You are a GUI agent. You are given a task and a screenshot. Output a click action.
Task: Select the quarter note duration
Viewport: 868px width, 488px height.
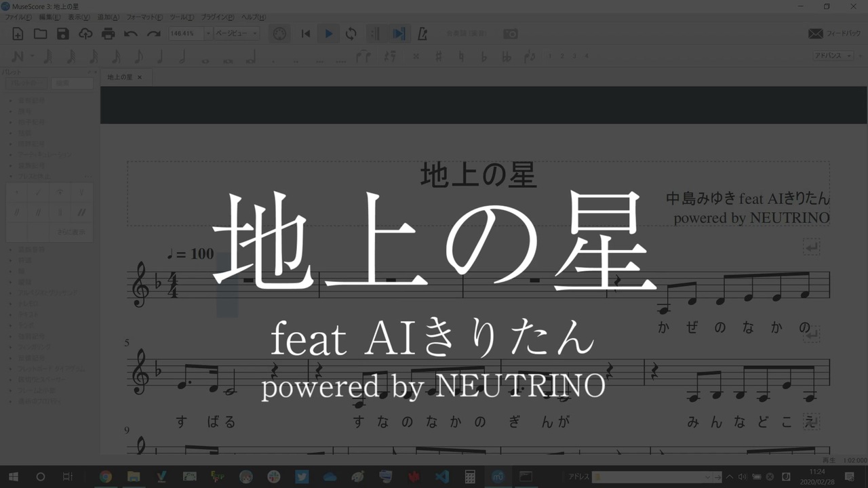[x=161, y=56]
